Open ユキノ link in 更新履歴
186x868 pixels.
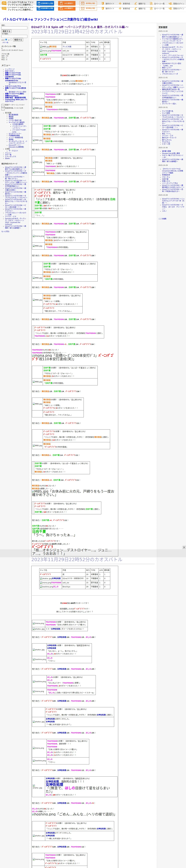[x=164, y=211]
